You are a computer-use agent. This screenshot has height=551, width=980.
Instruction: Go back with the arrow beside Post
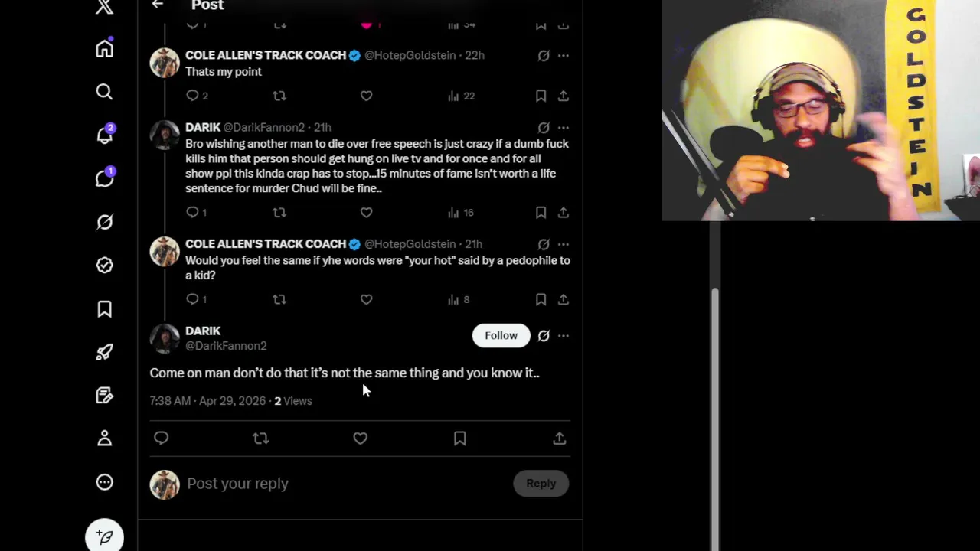[158, 5]
